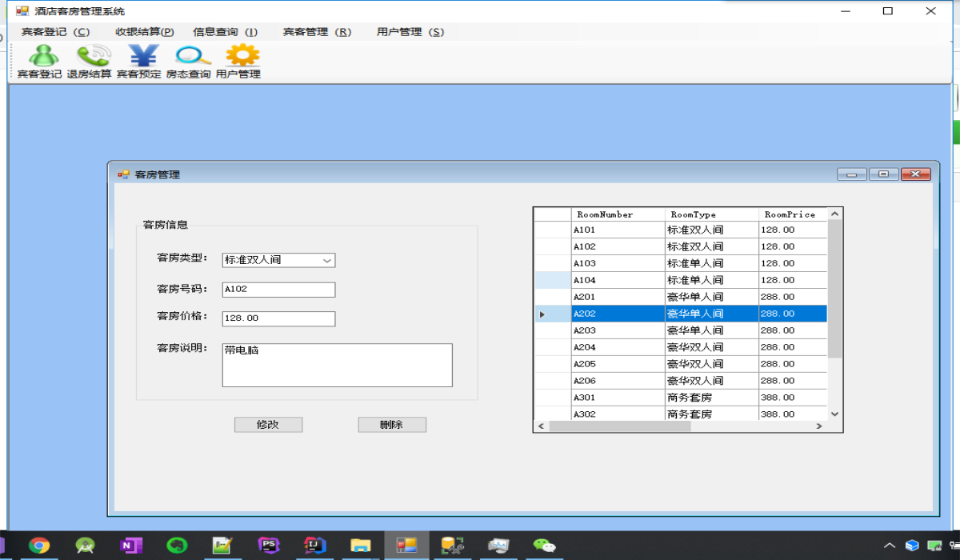Open OneNote from the taskbar
Screen dimensions: 960x560
[x=130, y=545]
